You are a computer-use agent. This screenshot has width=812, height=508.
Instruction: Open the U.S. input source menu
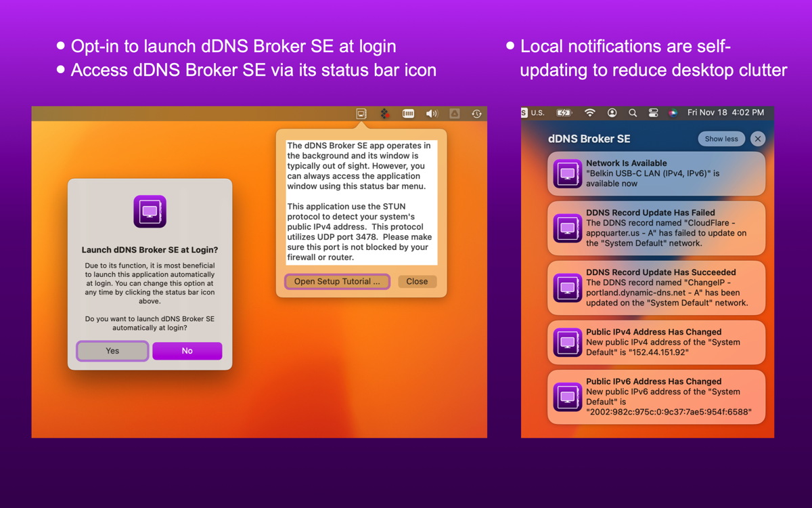[533, 113]
